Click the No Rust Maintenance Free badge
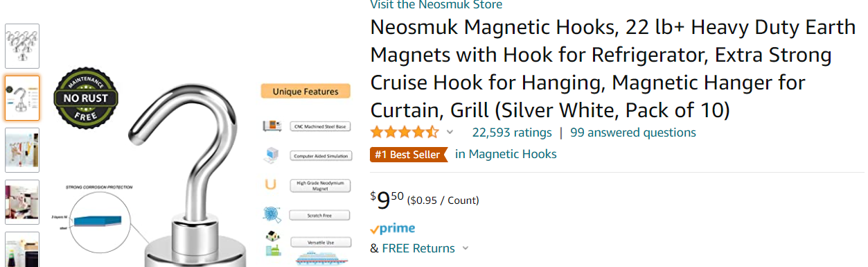The height and width of the screenshot is (267, 868). tap(86, 98)
